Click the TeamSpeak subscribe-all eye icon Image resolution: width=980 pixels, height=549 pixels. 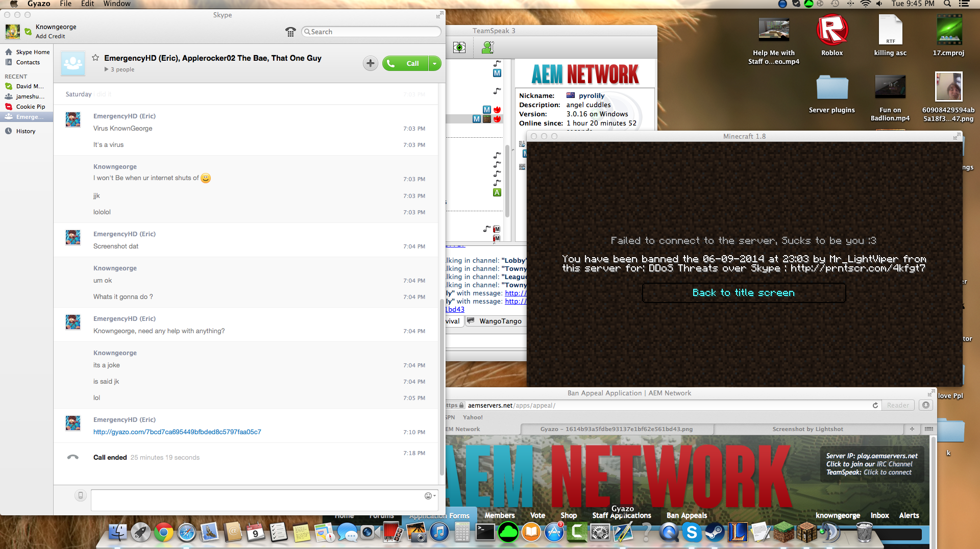[459, 47]
